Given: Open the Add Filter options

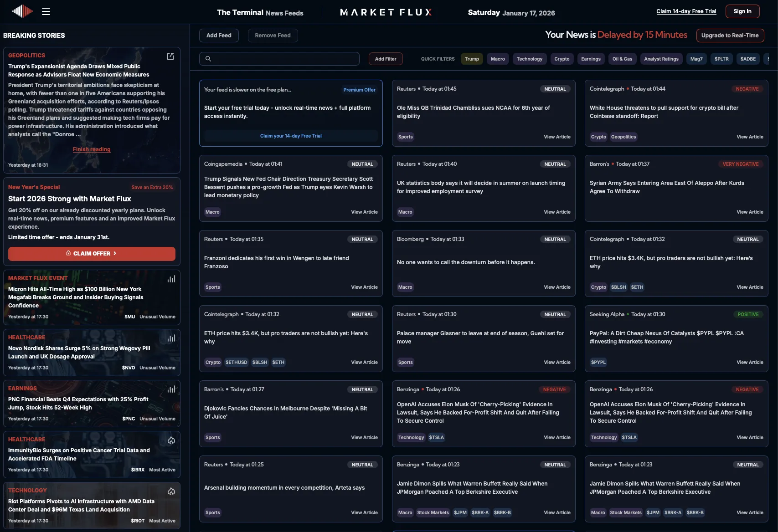Looking at the screenshot, I should coord(386,59).
